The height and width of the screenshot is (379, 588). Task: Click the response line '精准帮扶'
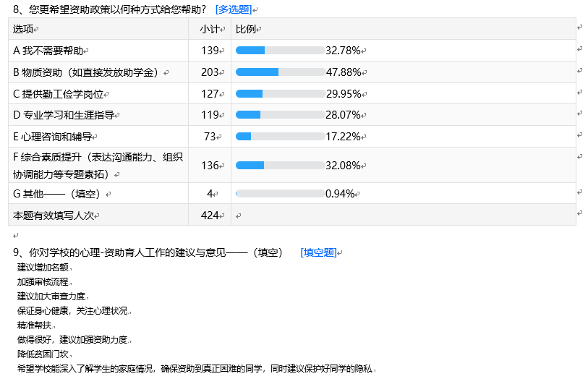pyautogui.click(x=34, y=325)
